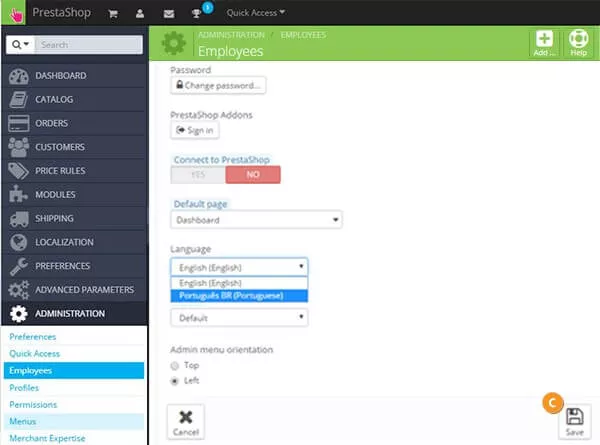
Task: Open the customer person icon in top bar
Action: (140, 14)
